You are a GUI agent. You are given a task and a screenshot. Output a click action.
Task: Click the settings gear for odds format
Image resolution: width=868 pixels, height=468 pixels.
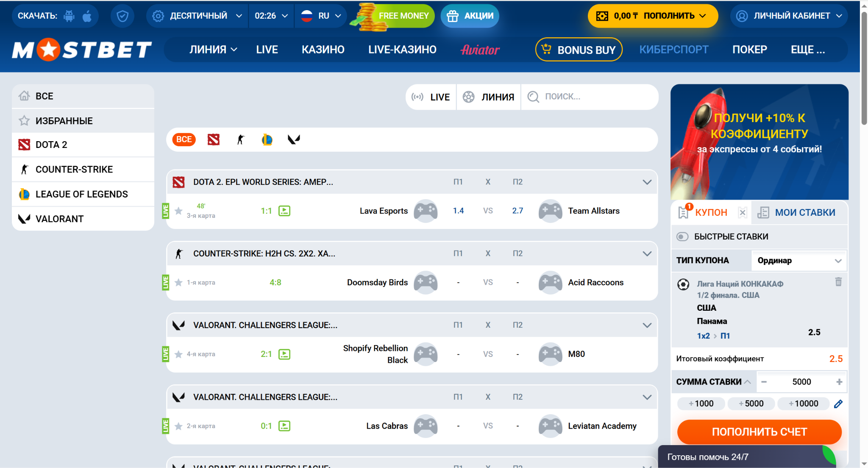click(158, 16)
